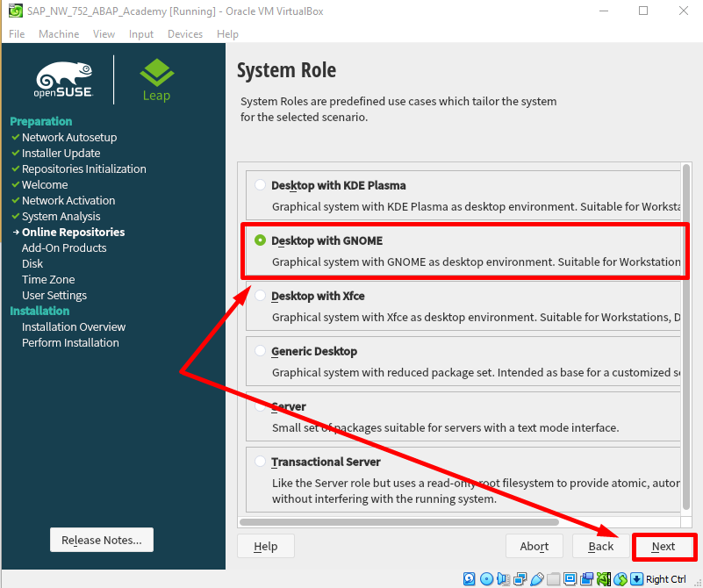Maximize the VirtualBox window

pyautogui.click(x=643, y=11)
